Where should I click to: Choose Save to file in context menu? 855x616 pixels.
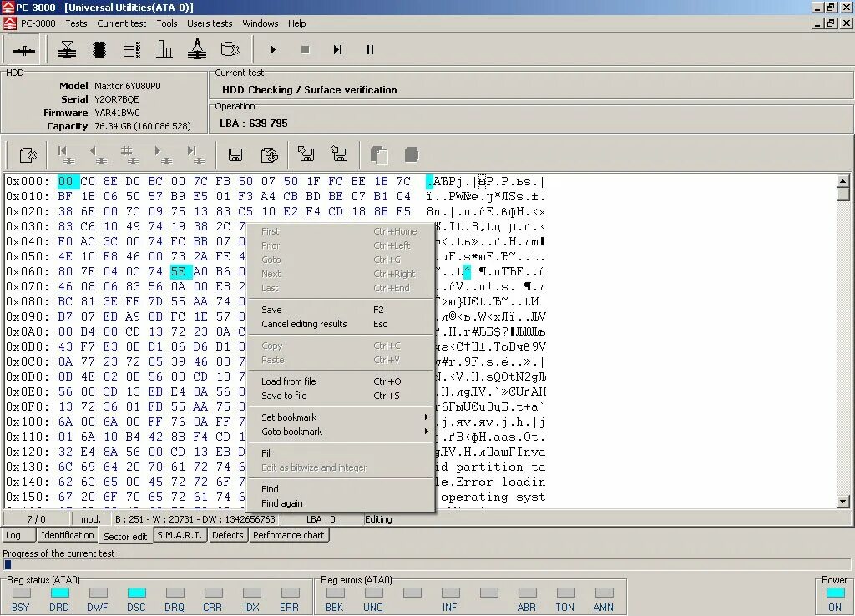click(x=341, y=396)
